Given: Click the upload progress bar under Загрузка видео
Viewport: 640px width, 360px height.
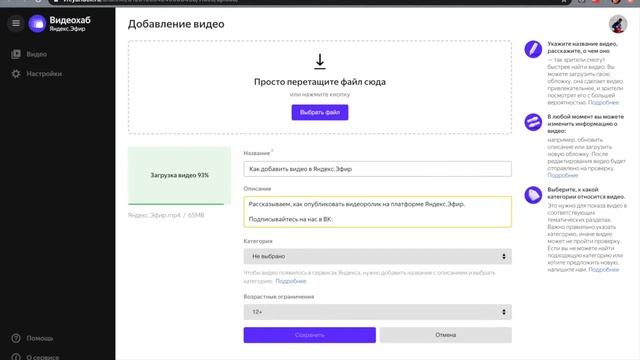Looking at the screenshot, I should tap(179, 203).
